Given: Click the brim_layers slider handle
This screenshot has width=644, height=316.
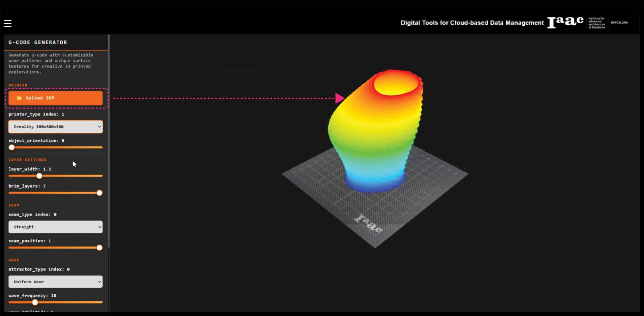Looking at the screenshot, I should click(99, 193).
